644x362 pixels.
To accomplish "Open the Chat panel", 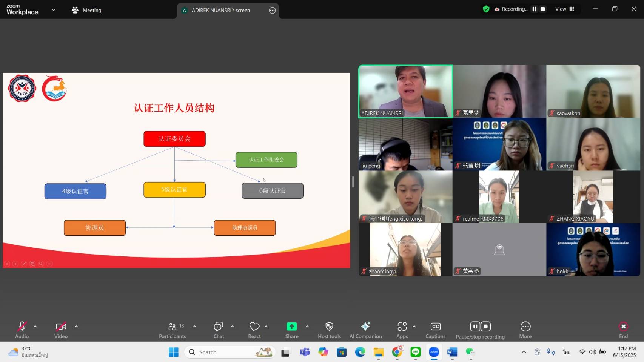I will tap(219, 330).
